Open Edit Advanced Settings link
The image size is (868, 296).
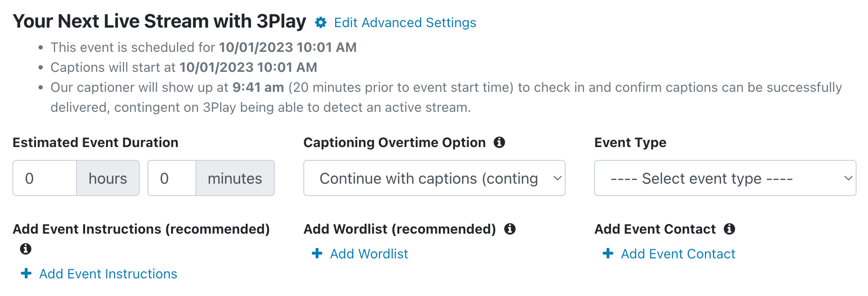[x=405, y=22]
